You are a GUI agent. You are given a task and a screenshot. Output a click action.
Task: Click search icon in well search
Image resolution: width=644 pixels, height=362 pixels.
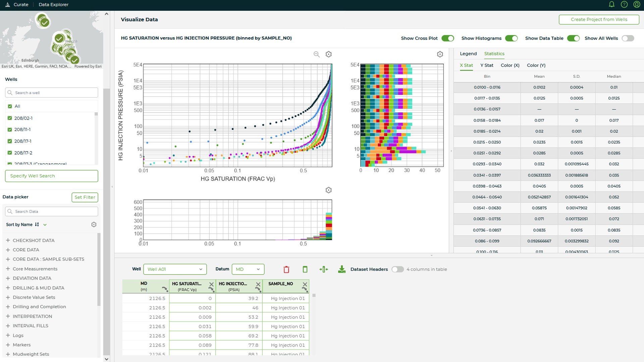click(10, 93)
